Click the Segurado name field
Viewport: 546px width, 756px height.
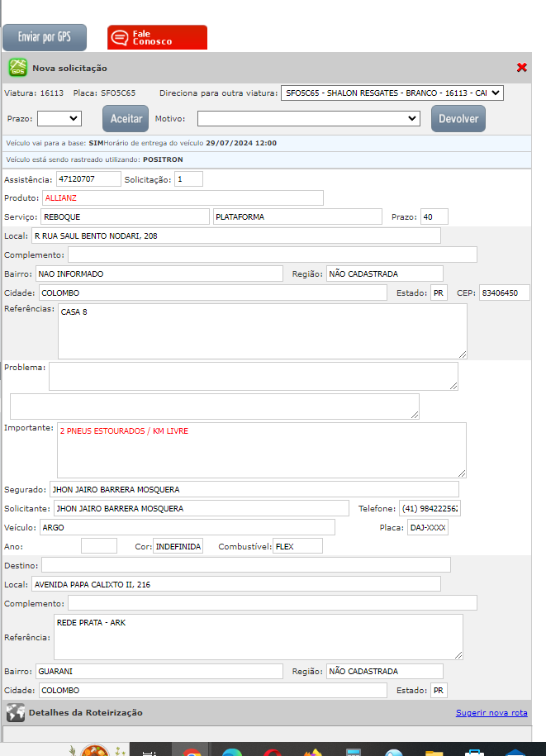click(254, 489)
